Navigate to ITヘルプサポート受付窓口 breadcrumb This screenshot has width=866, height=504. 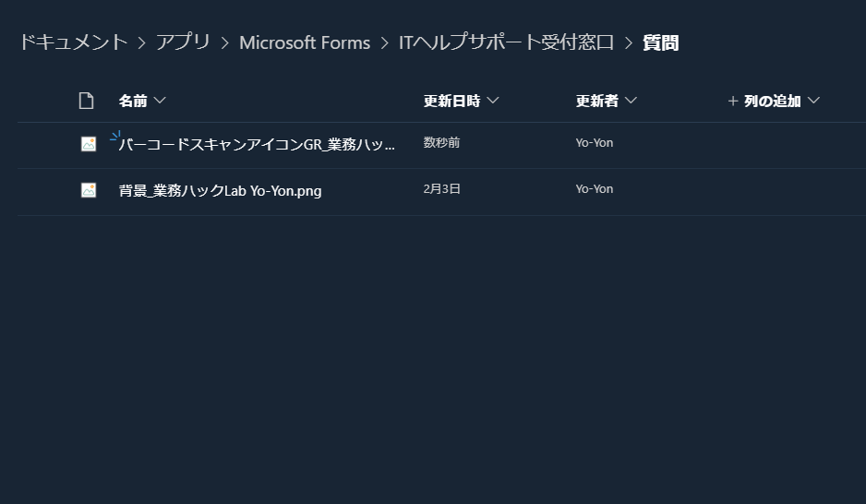click(506, 42)
